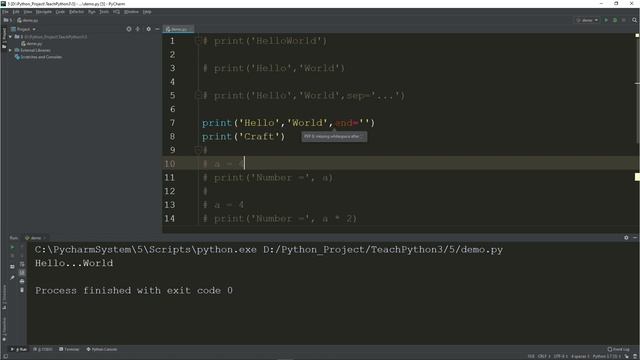The width and height of the screenshot is (640, 360).
Task: Open the TODO tool window tab
Action: pyautogui.click(x=43, y=349)
